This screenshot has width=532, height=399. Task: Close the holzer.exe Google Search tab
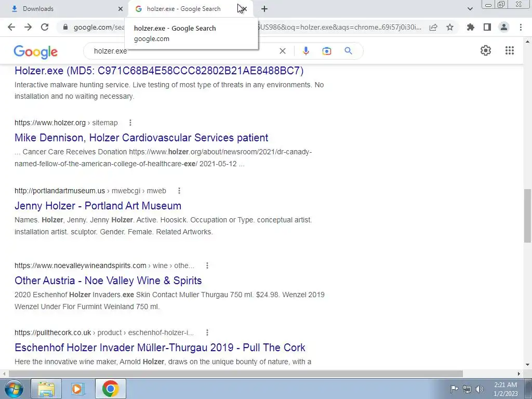click(x=244, y=9)
